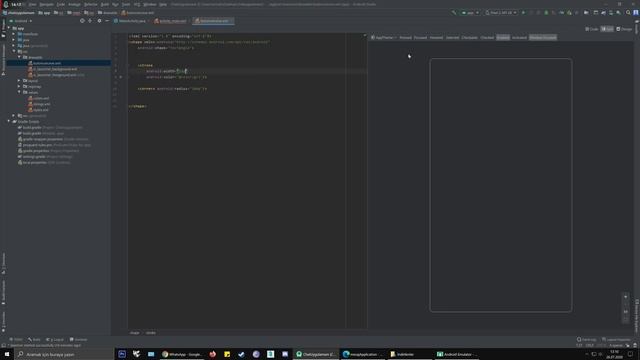Click the gutter color swatch beside android:color
The height and width of the screenshot is (360, 640).
121,77
